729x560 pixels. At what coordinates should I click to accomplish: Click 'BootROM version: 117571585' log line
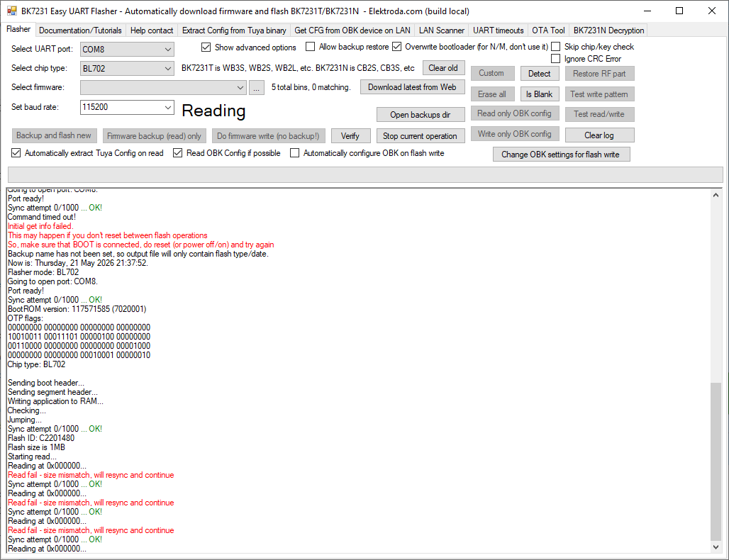tap(77, 309)
